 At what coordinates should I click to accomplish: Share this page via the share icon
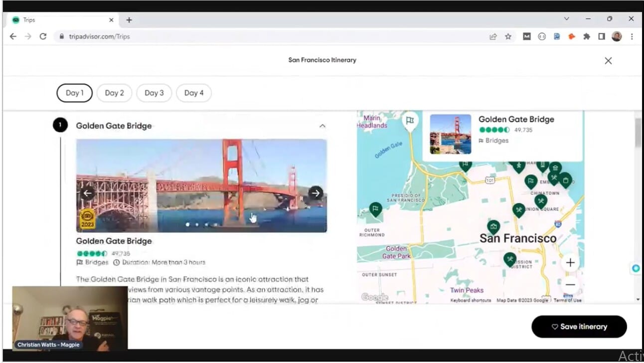point(493,36)
